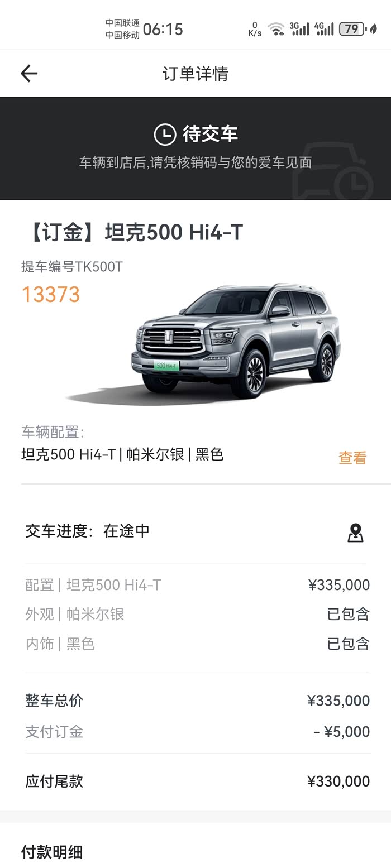Tap the 3G signal strength icon
This screenshot has height=868, width=391.
pyautogui.click(x=299, y=29)
